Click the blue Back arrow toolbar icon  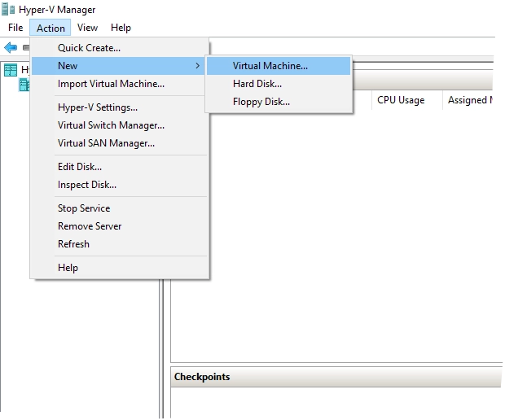point(11,48)
